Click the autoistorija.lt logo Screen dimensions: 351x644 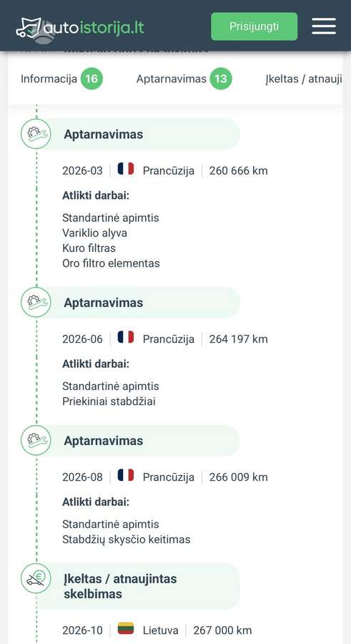click(80, 29)
